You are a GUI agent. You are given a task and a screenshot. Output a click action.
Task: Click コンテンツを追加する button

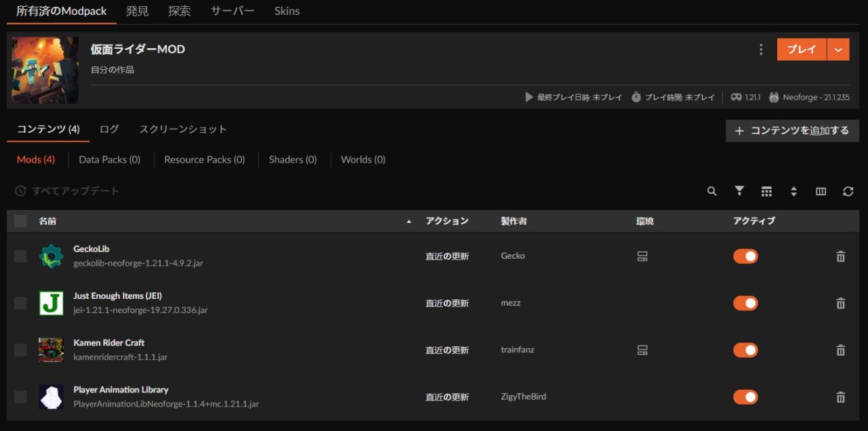792,131
